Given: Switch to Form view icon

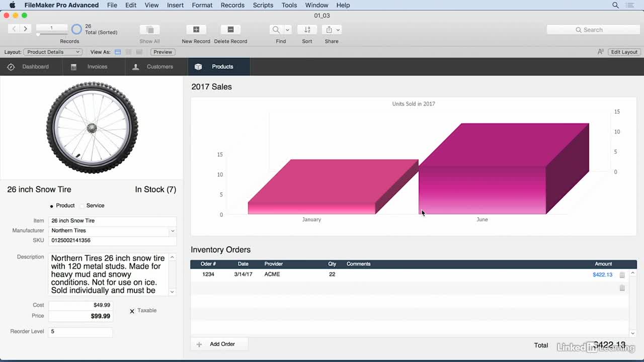Looking at the screenshot, I should pos(118,52).
